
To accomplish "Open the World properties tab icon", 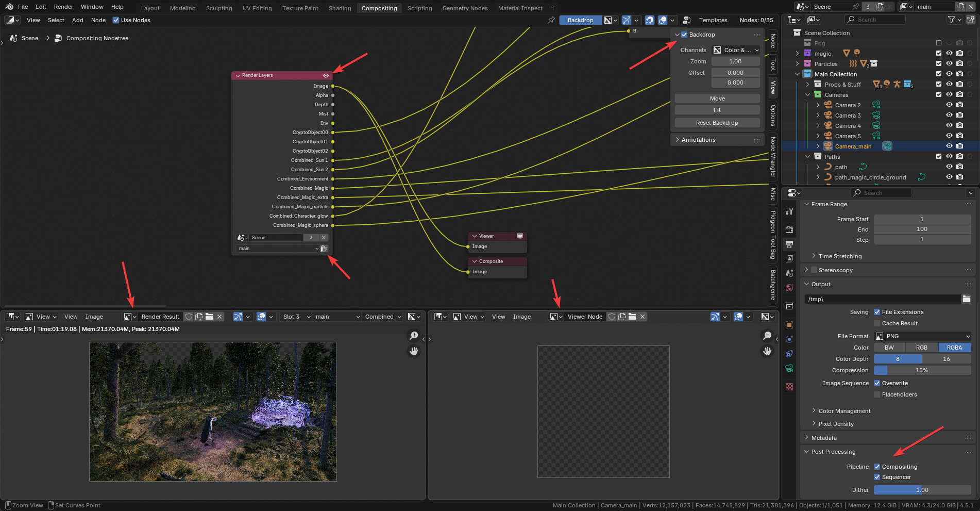I will [789, 288].
